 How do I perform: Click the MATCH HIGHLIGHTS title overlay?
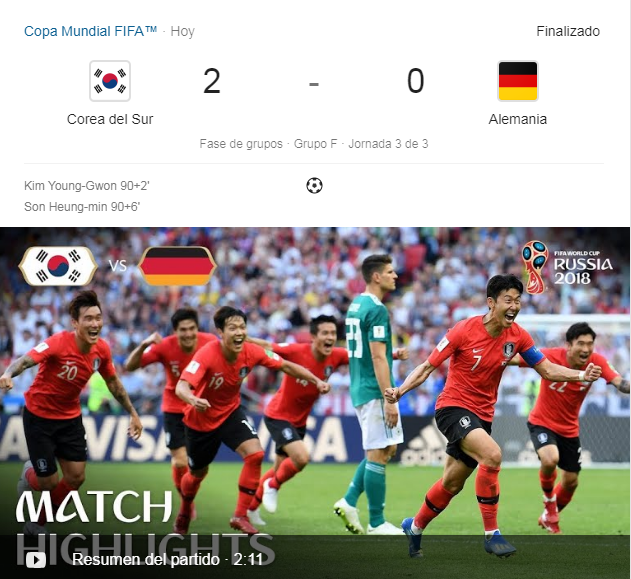click(x=145, y=527)
